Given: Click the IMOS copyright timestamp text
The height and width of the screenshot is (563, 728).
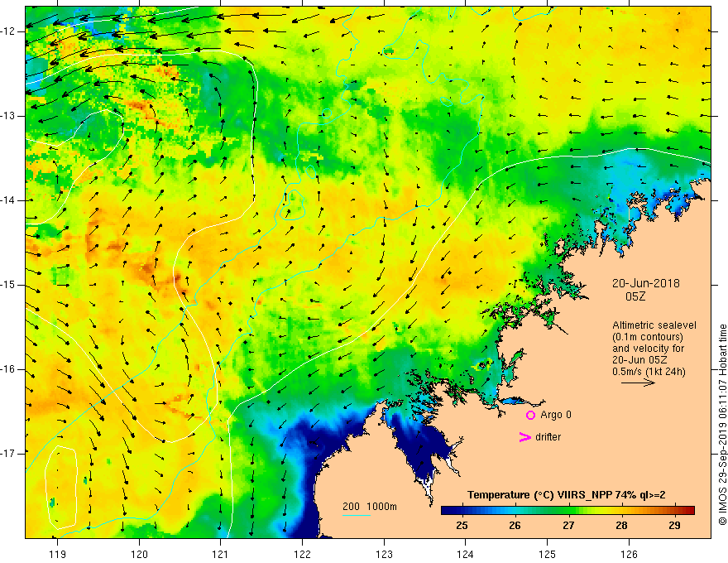Looking at the screenshot, I should tap(722, 425).
